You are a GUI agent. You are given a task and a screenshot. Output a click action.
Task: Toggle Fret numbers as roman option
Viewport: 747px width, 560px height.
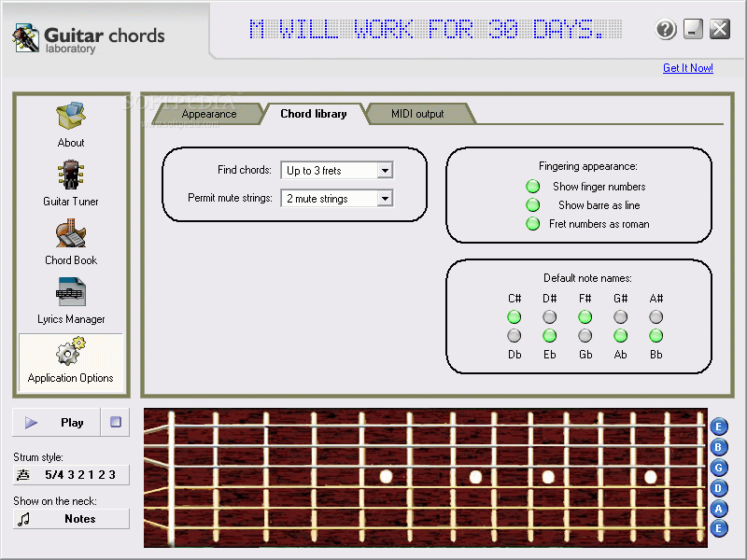[532, 223]
